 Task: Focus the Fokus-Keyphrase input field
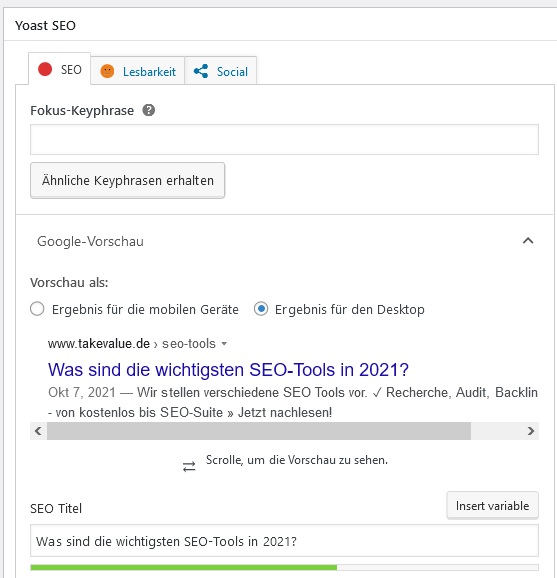pos(284,139)
